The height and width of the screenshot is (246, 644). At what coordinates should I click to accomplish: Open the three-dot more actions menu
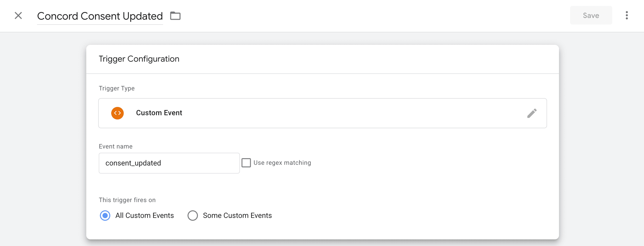627,16
